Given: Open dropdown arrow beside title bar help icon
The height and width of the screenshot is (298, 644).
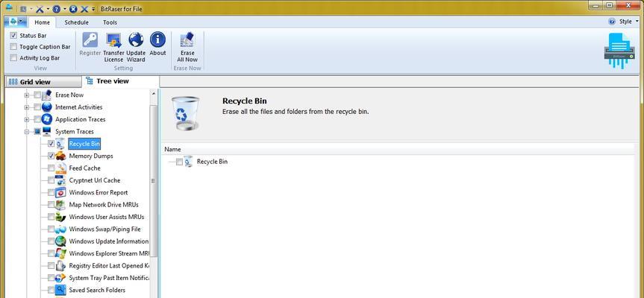Looking at the screenshot, I should [x=65, y=9].
